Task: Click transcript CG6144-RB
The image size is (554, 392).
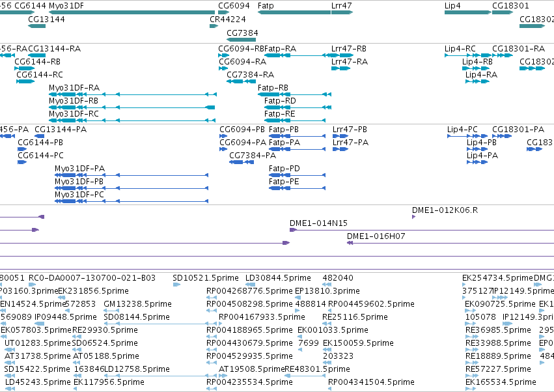Action: point(24,68)
